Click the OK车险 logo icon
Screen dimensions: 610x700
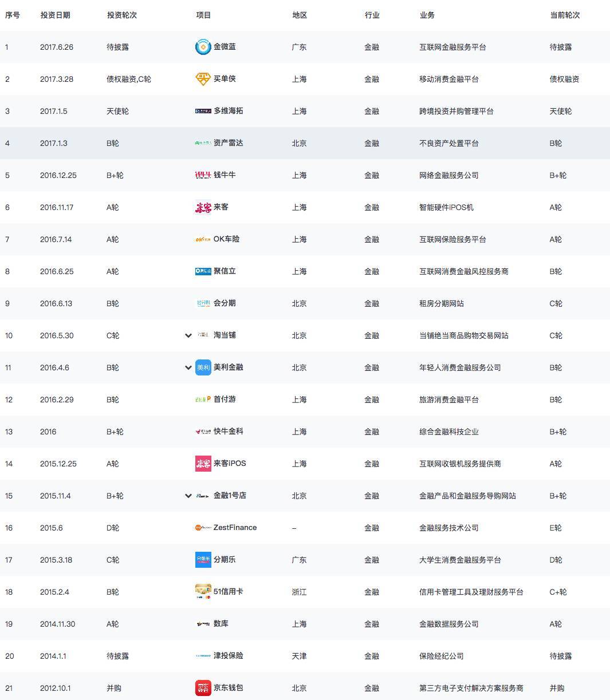tap(203, 239)
